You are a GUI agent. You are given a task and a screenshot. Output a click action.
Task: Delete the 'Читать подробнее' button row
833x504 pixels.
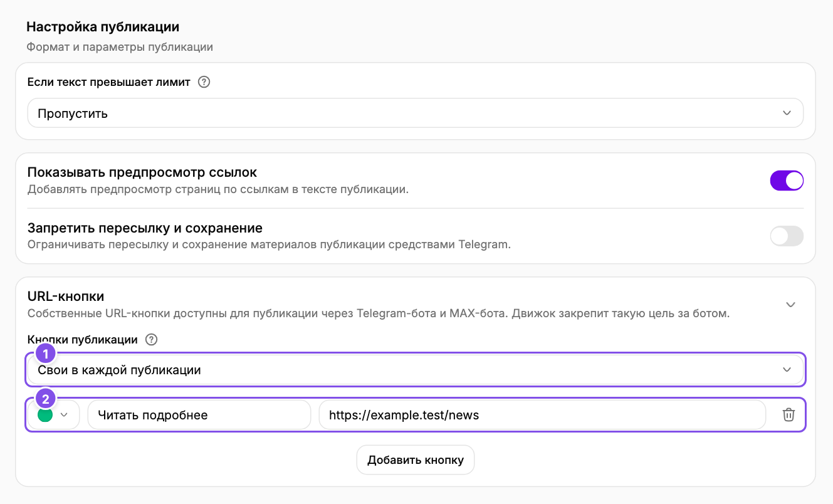pos(788,415)
